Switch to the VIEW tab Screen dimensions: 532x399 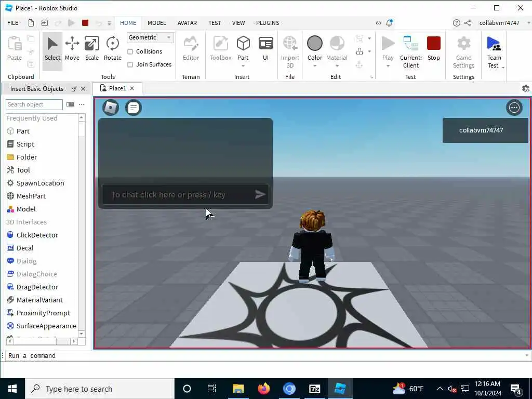point(238,23)
